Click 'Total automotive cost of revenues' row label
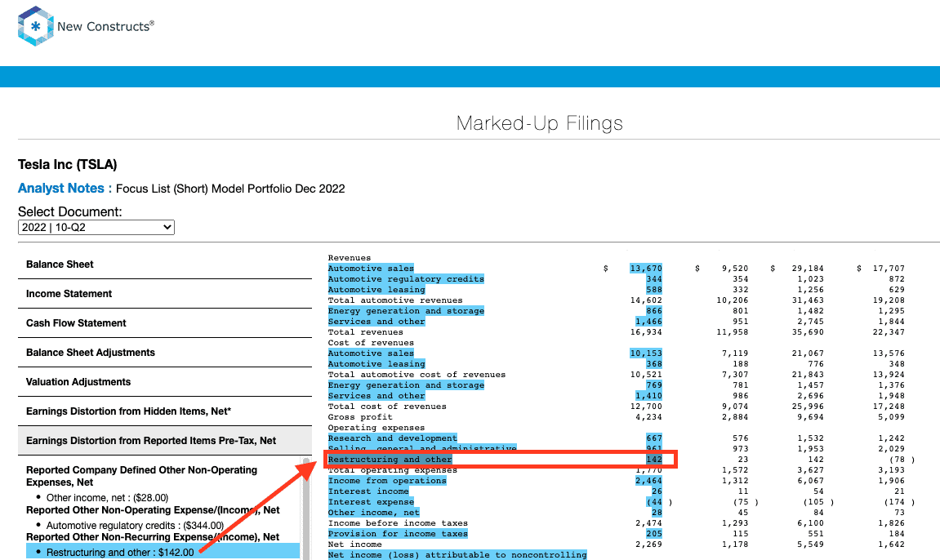Image resolution: width=940 pixels, height=560 pixels. [x=417, y=375]
